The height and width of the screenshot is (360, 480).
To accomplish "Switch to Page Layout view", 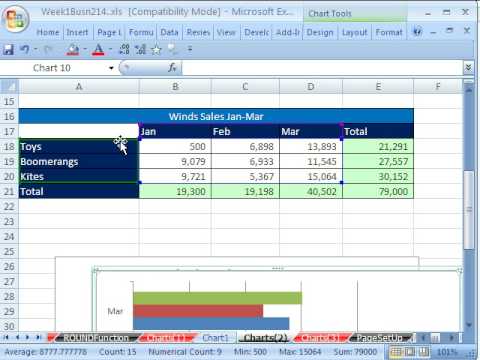I will (x=410, y=352).
